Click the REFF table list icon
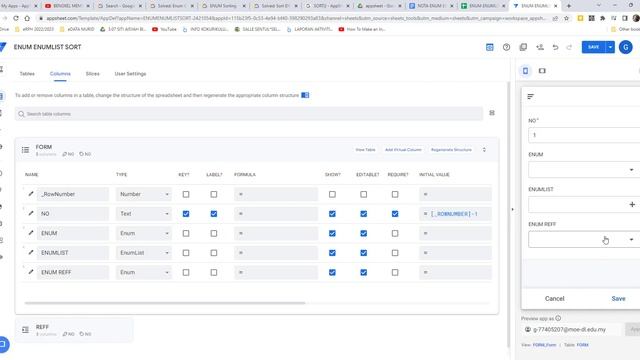The width and height of the screenshot is (640, 360). 25,330
